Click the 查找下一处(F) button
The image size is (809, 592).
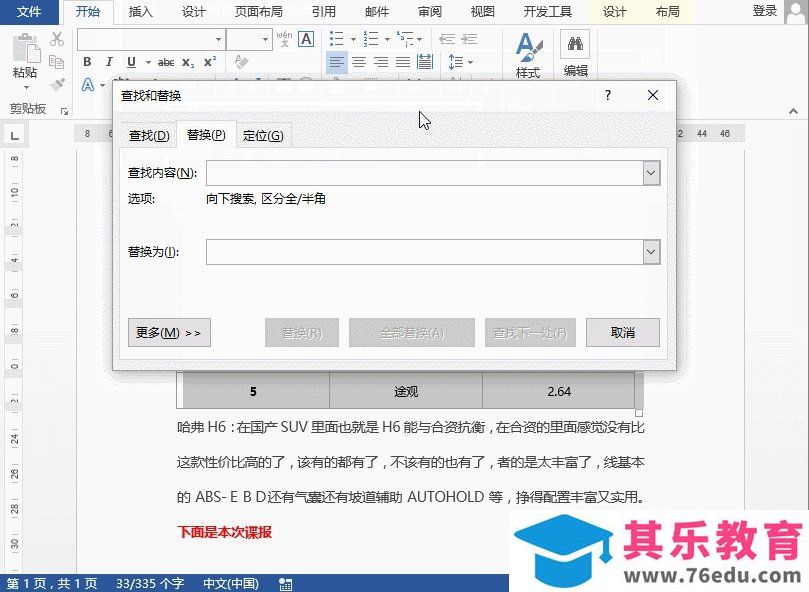pos(530,332)
